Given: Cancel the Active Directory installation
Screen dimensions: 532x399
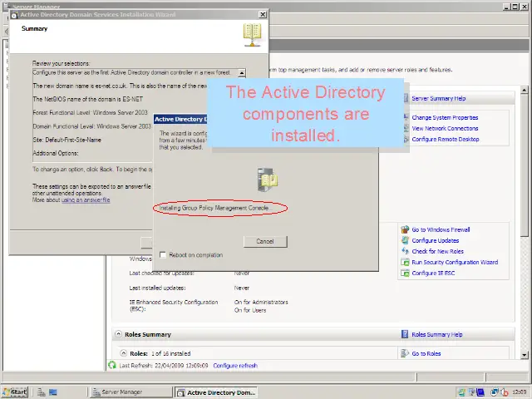Looking at the screenshot, I should pos(265,241).
